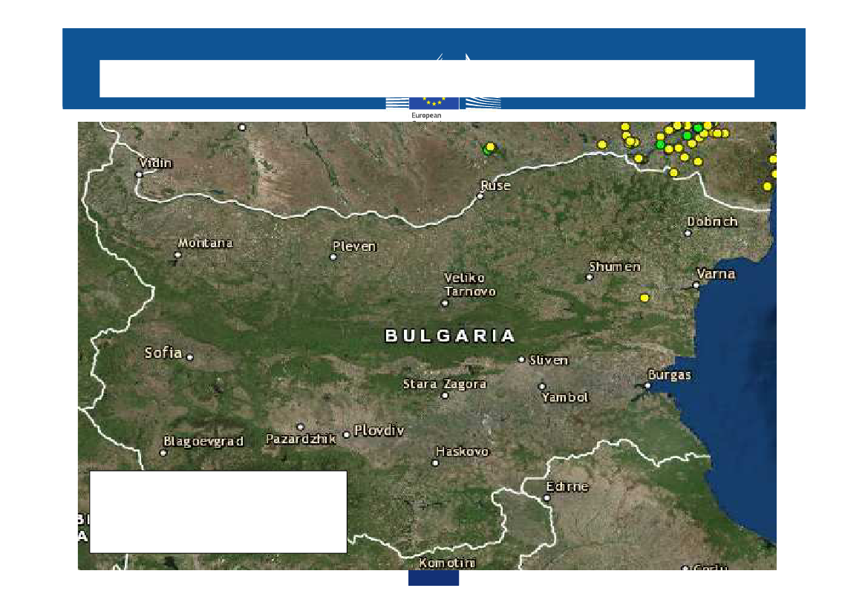Click the BULGARIA country label

pyautogui.click(x=450, y=336)
